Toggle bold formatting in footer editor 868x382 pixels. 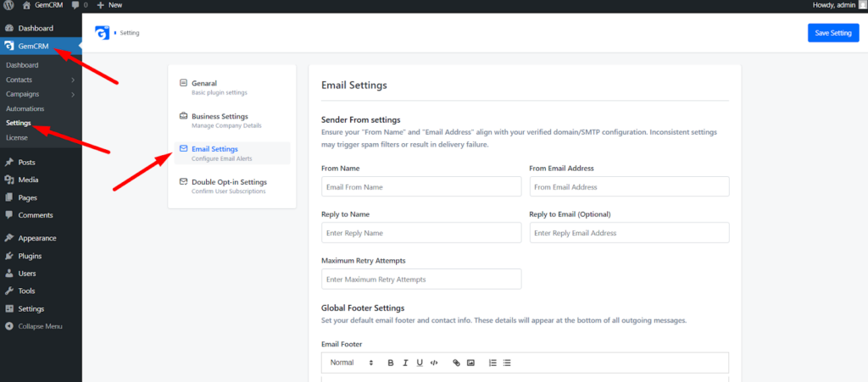click(x=391, y=363)
